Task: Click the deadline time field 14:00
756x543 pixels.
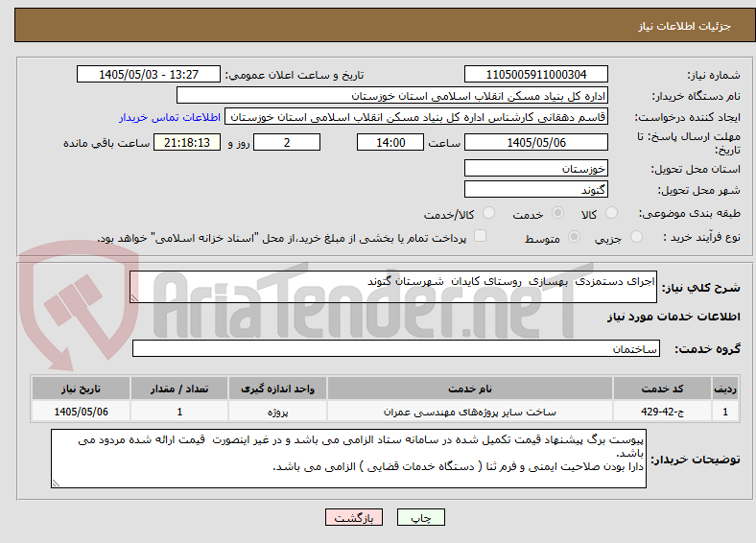Action: pyautogui.click(x=390, y=142)
